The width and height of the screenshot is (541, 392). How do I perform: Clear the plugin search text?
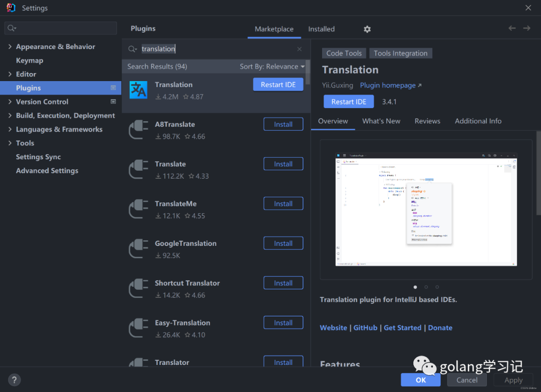pyautogui.click(x=300, y=49)
